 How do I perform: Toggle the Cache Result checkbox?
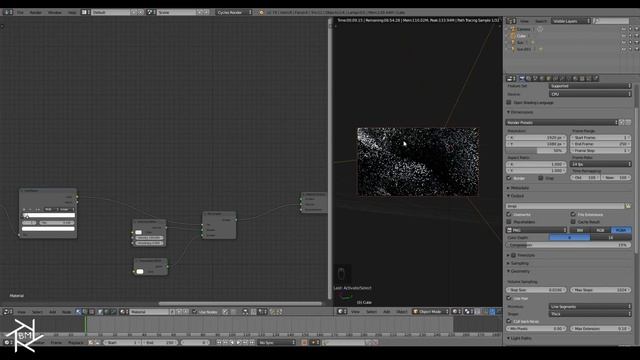click(x=573, y=222)
